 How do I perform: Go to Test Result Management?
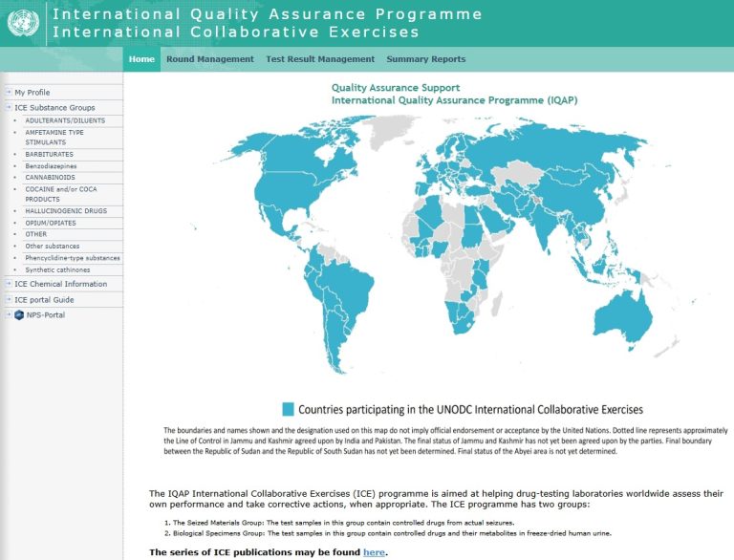click(x=320, y=59)
